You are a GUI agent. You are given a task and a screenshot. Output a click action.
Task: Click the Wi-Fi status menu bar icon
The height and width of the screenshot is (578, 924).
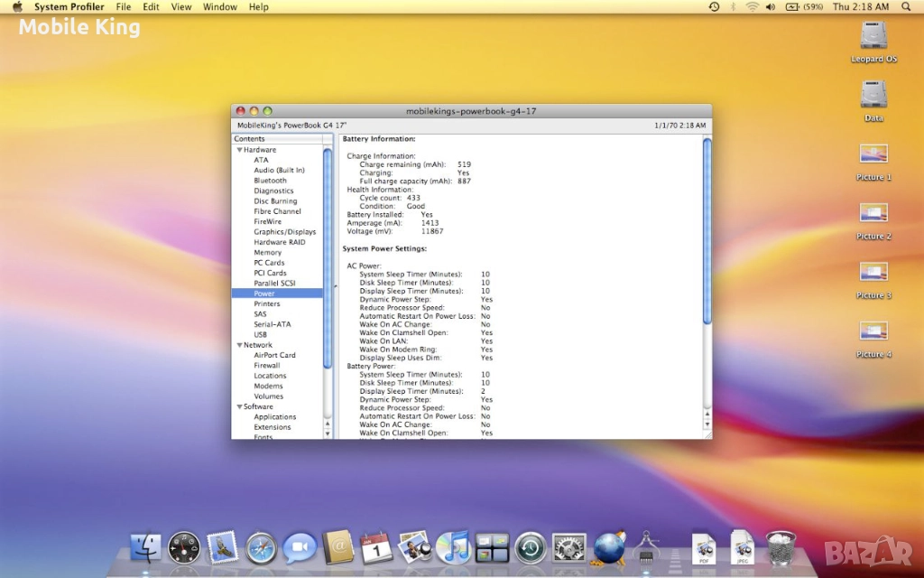752,6
